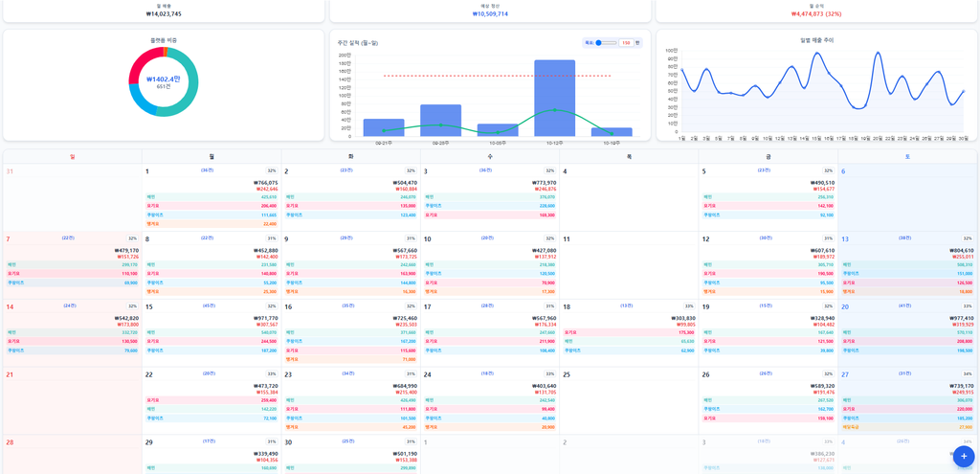Screen dimensions: 980x474
Task: Select calendar day 1 cell
Action: click(212, 197)
